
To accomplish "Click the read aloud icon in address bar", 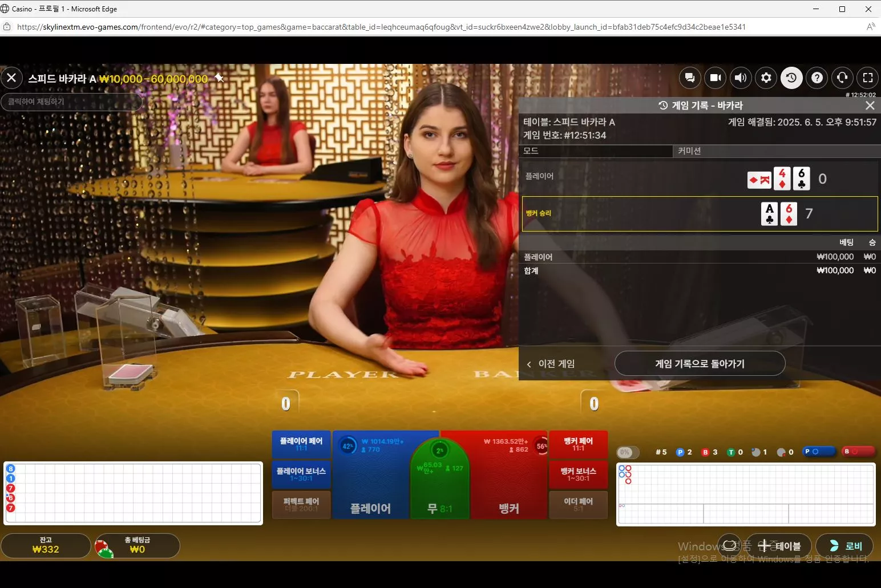I will tap(871, 27).
